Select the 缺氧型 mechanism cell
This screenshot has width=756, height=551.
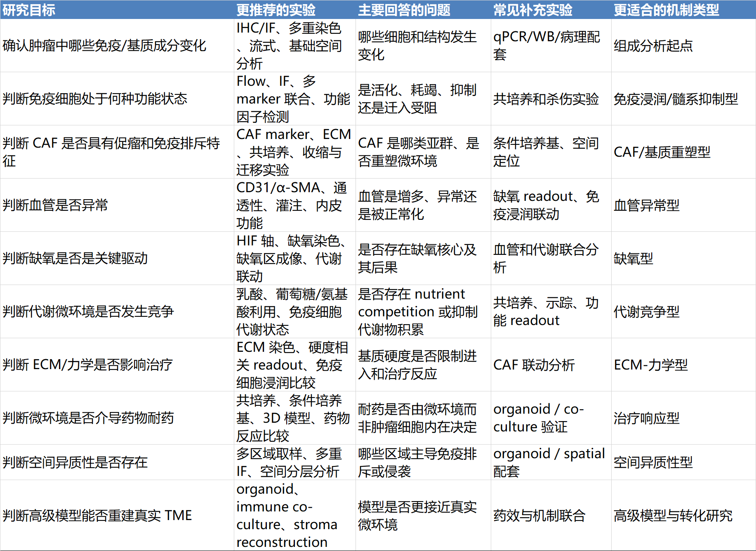[x=633, y=259]
